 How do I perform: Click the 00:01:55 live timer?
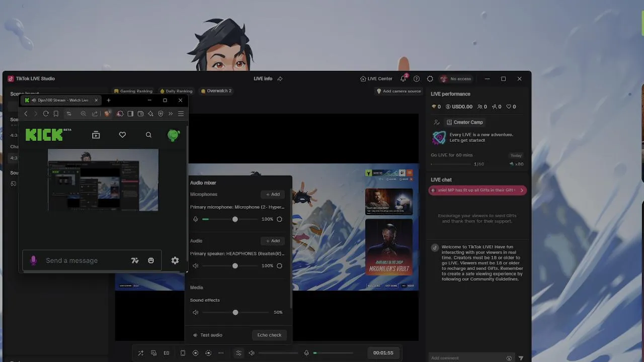(x=383, y=353)
